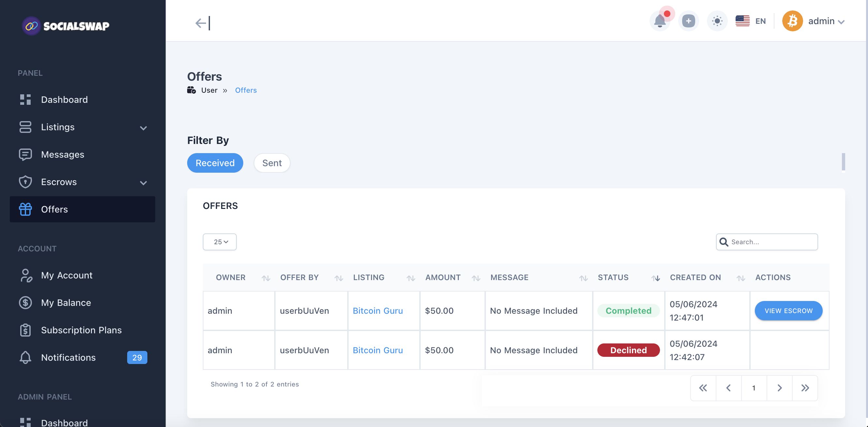
Task: Click the My Account person icon
Action: click(x=26, y=275)
